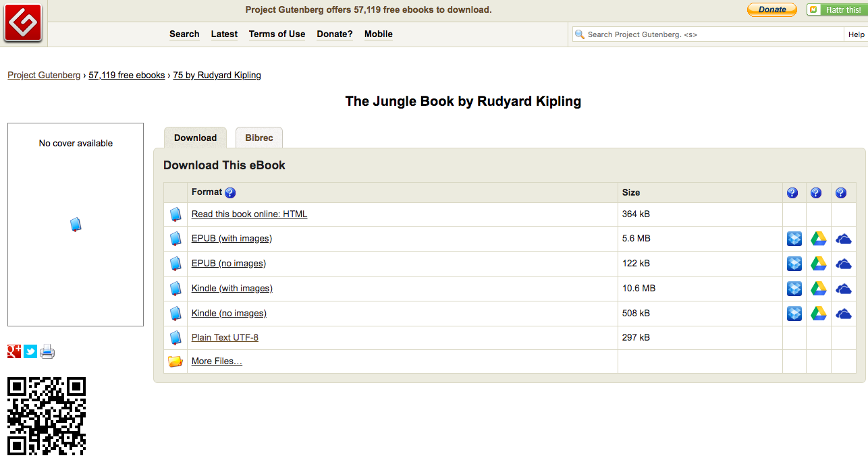The image size is (868, 464).
Task: Share this page on Twitter
Action: point(30,351)
